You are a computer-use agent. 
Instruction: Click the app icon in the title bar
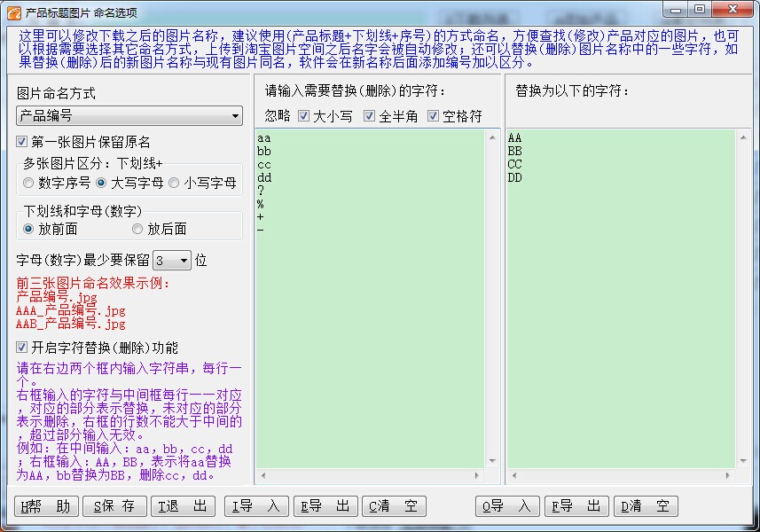pos(14,12)
